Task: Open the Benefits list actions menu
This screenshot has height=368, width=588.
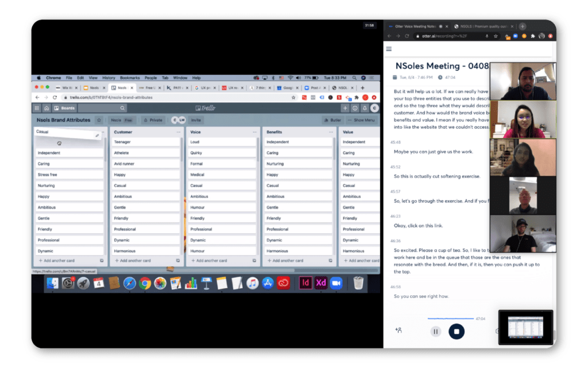Action: pos(331,132)
